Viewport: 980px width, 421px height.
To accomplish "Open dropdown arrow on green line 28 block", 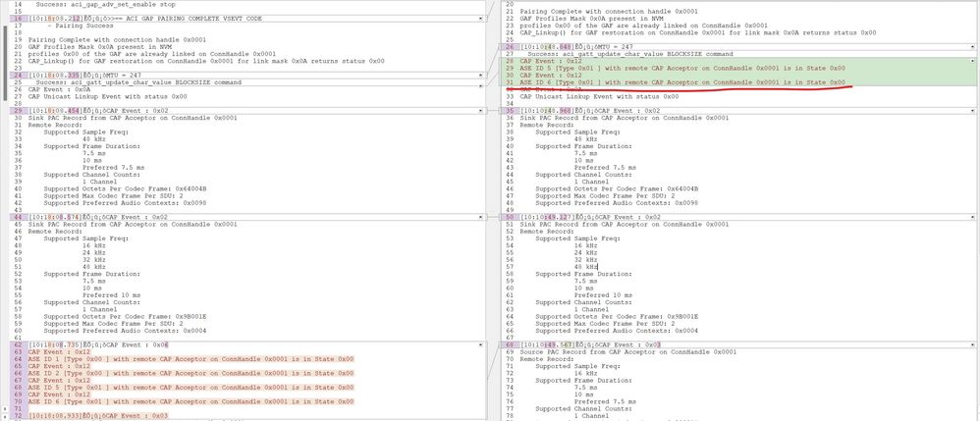I will pos(974,61).
